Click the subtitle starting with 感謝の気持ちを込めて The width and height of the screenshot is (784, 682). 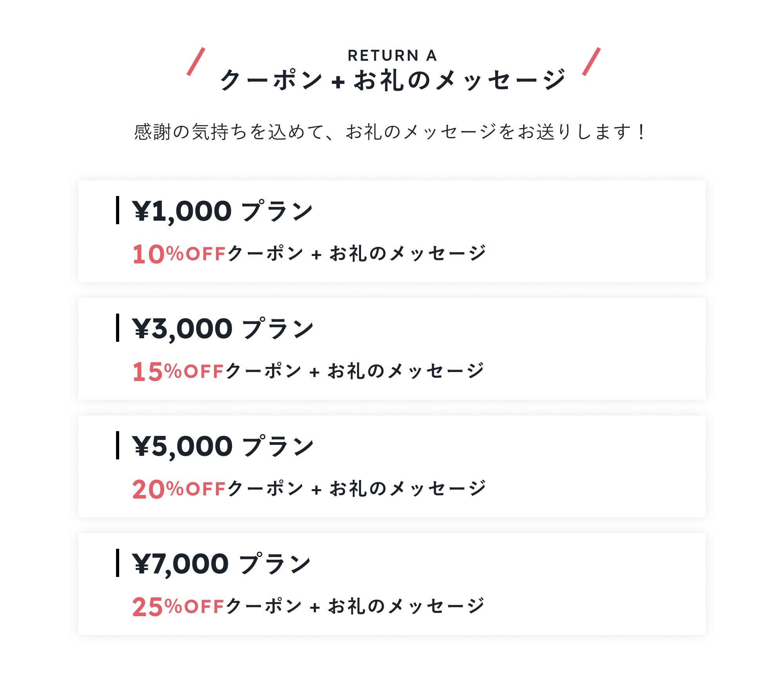click(x=389, y=132)
